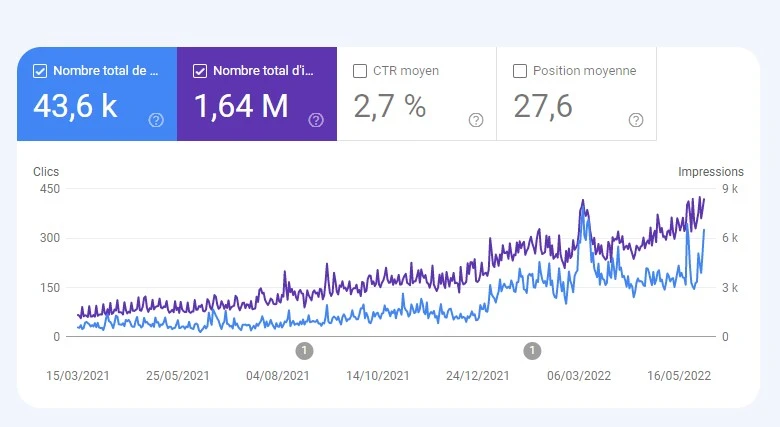Click the CTR moyen label text
This screenshot has width=780, height=427.
pos(406,71)
